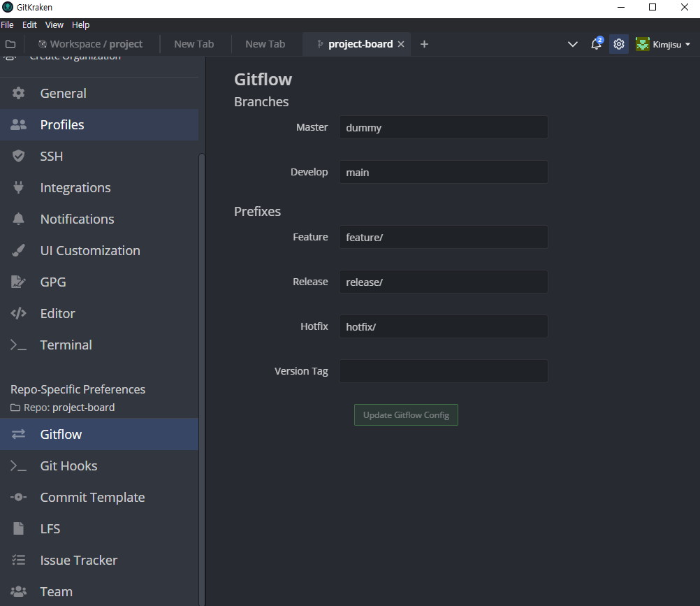Open Issue Tracker preferences
The height and width of the screenshot is (606, 700).
pos(99,560)
